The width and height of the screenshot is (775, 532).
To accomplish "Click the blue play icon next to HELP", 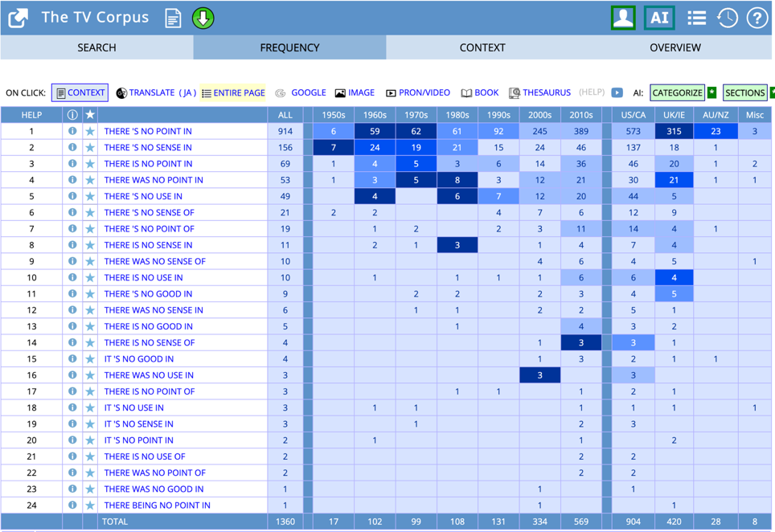I will 617,92.
